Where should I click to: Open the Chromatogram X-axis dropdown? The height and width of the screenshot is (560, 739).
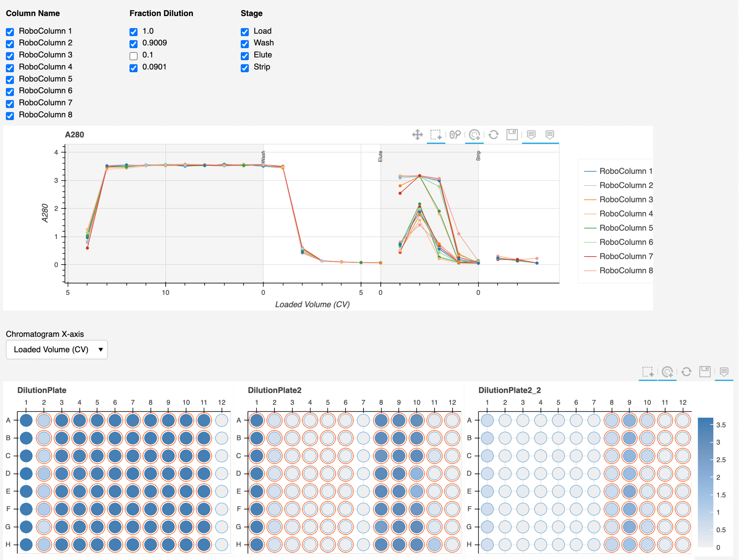(57, 349)
